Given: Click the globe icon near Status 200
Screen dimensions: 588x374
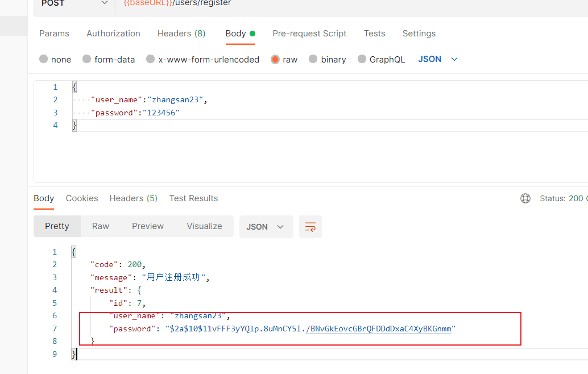Looking at the screenshot, I should point(525,198).
